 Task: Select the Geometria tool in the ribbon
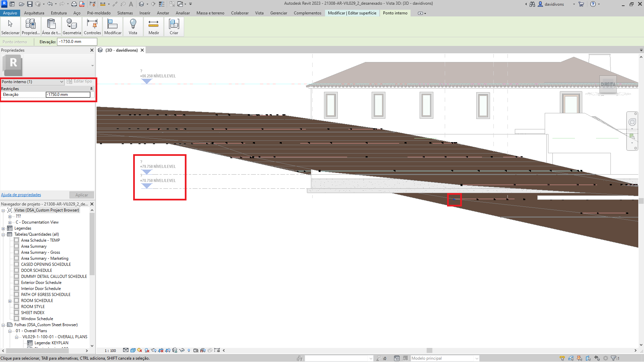click(x=71, y=26)
